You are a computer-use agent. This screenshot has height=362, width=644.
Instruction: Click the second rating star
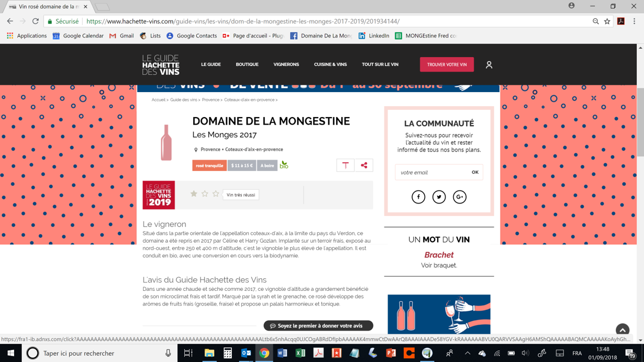(205, 194)
